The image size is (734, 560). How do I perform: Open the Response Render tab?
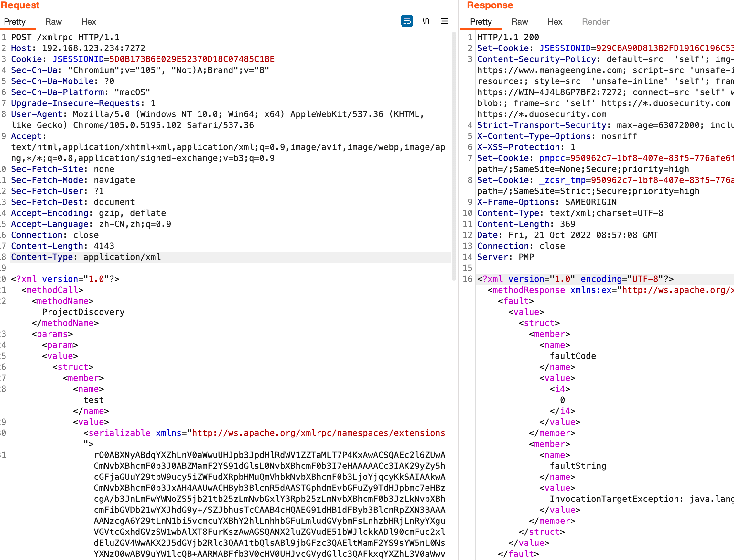(595, 22)
